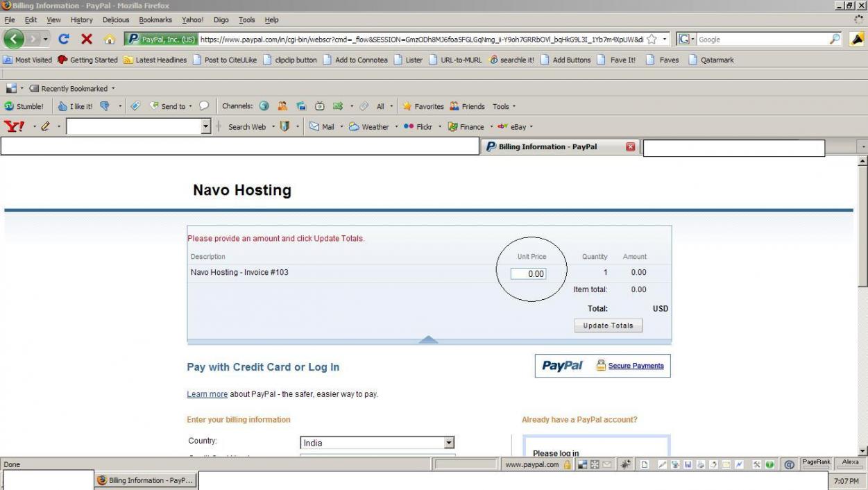The height and width of the screenshot is (490, 868).
Task: Click the Firefox back arrow button
Action: (15, 40)
